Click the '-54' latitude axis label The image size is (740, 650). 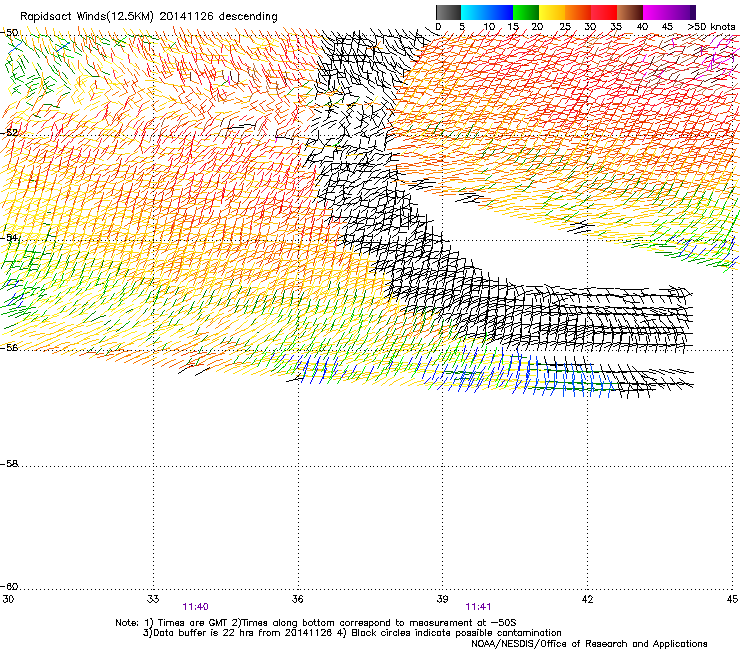pos(9,237)
